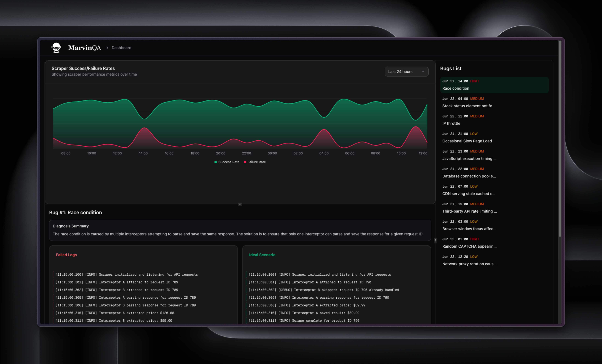Click the red Failure Rate legend swatch
The image size is (602, 364).
click(x=245, y=162)
